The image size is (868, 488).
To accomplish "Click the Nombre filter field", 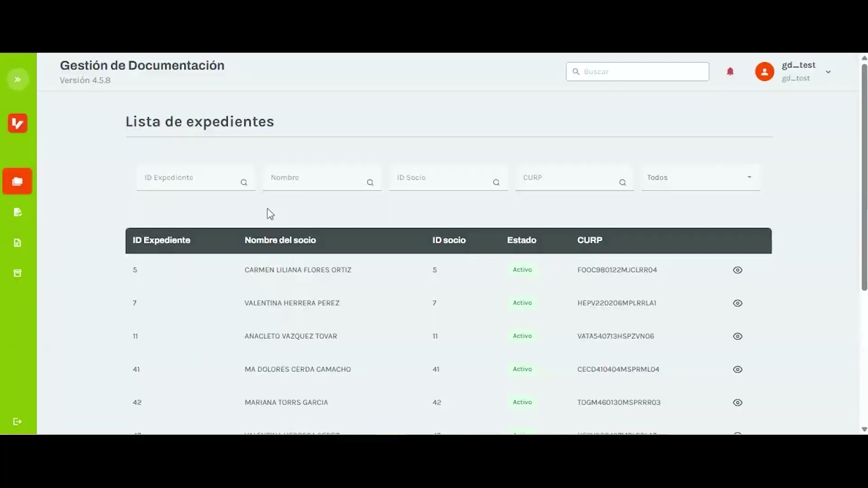I will point(322,178).
